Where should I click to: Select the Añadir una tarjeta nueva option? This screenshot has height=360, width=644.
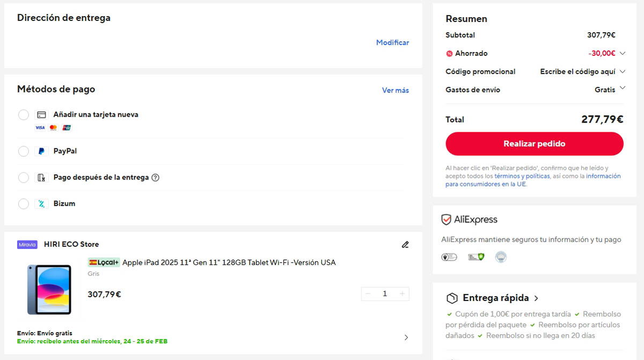click(x=23, y=114)
